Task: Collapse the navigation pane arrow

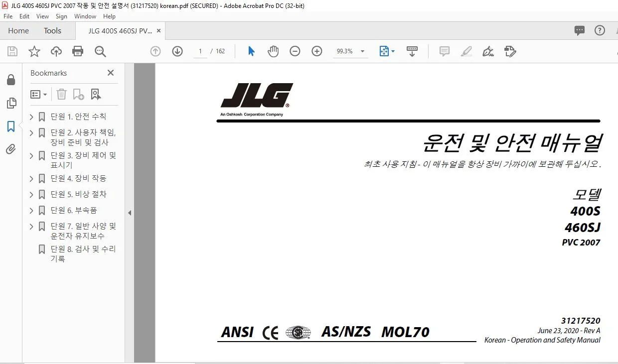Action: click(x=130, y=213)
